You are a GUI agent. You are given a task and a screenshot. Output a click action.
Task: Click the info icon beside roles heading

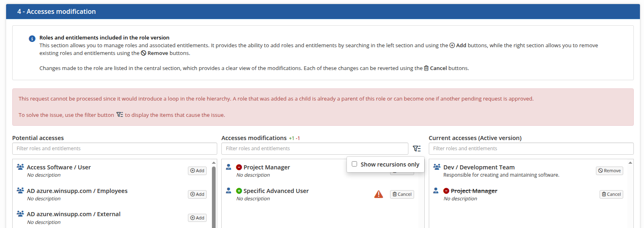pyautogui.click(x=32, y=39)
